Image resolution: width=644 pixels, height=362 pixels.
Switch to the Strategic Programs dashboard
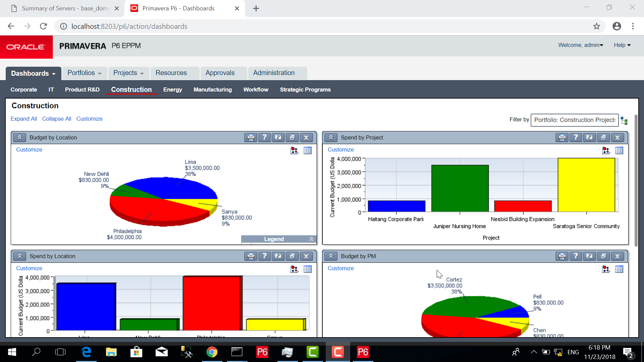point(305,89)
